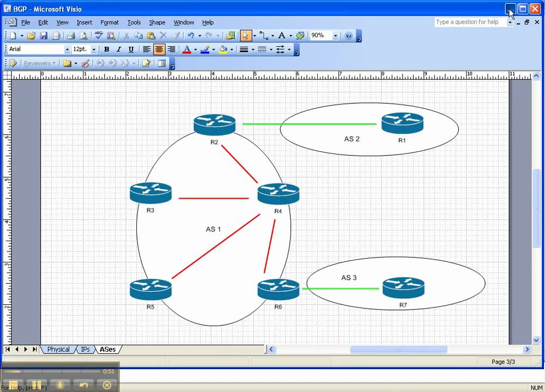This screenshot has height=392, width=545.
Task: Click the horizontal scrollbar thumb
Action: tap(398, 350)
